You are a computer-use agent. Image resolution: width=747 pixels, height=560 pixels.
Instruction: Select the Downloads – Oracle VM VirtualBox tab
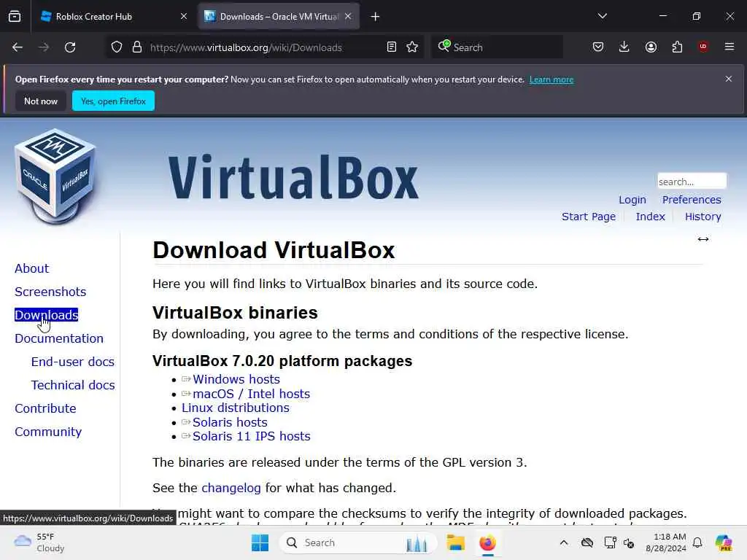[279, 17]
